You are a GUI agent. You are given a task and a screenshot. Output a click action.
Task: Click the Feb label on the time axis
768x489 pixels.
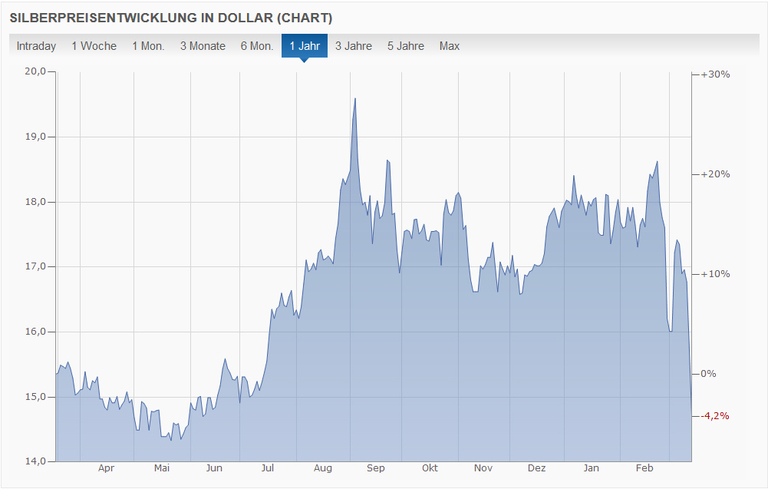pyautogui.click(x=645, y=468)
